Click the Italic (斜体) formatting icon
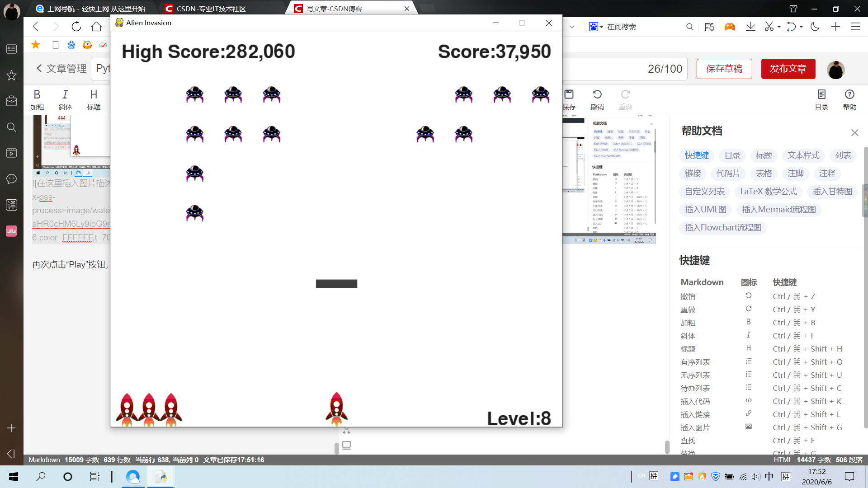868x488 pixels. coord(65,94)
